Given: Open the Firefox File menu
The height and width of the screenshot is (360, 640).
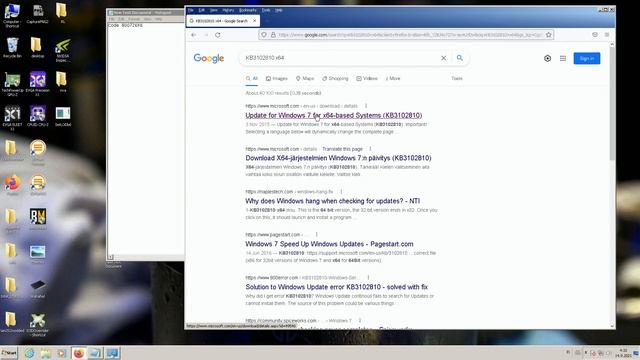Looking at the screenshot, I should point(191,10).
